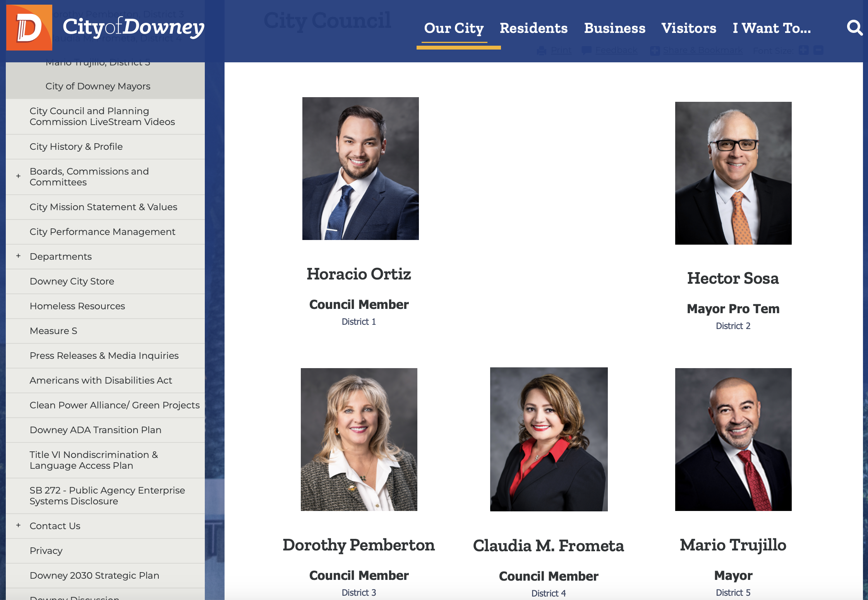Open the Our City menu
The height and width of the screenshot is (600, 868).
[454, 28]
